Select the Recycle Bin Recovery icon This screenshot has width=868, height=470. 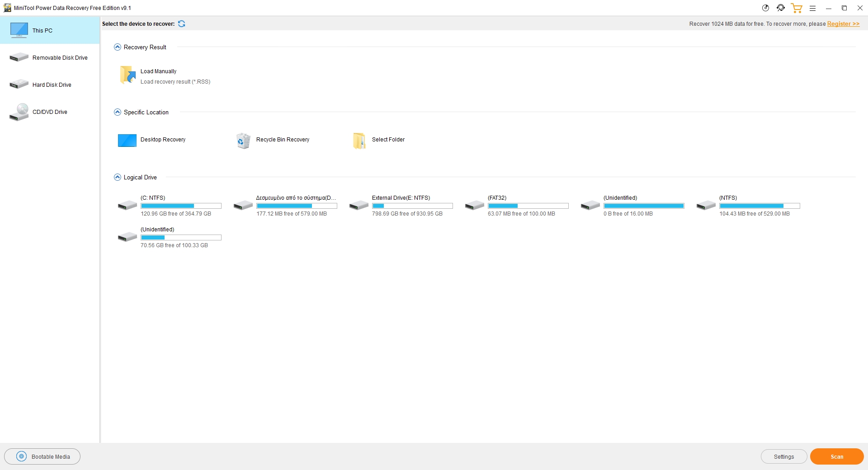[243, 141]
